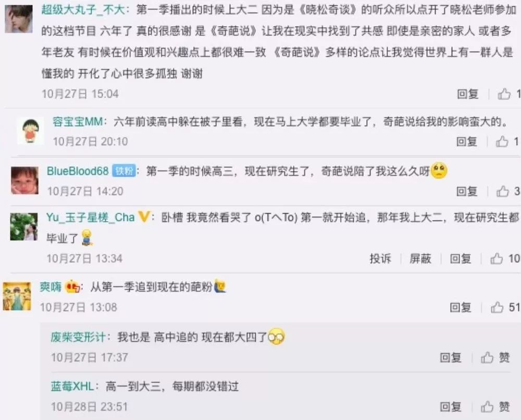521x420 pixels.
Task: Click BlueBlood68's baby avatar
Action: 24,180
